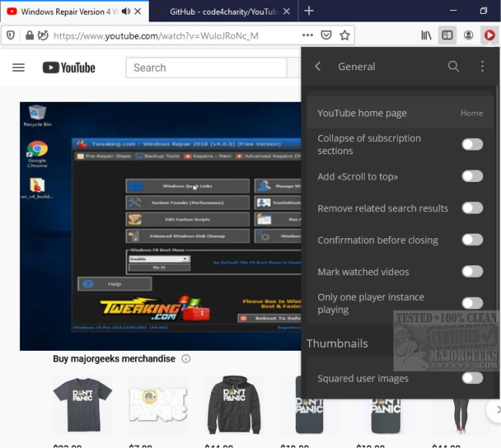The image size is (501, 448).
Task: Open the Improve YouTube extension icon in toolbar
Action: coord(489,35)
